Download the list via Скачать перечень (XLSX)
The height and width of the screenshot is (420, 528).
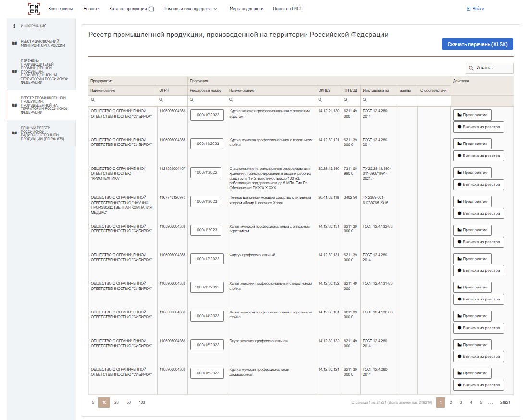point(477,44)
